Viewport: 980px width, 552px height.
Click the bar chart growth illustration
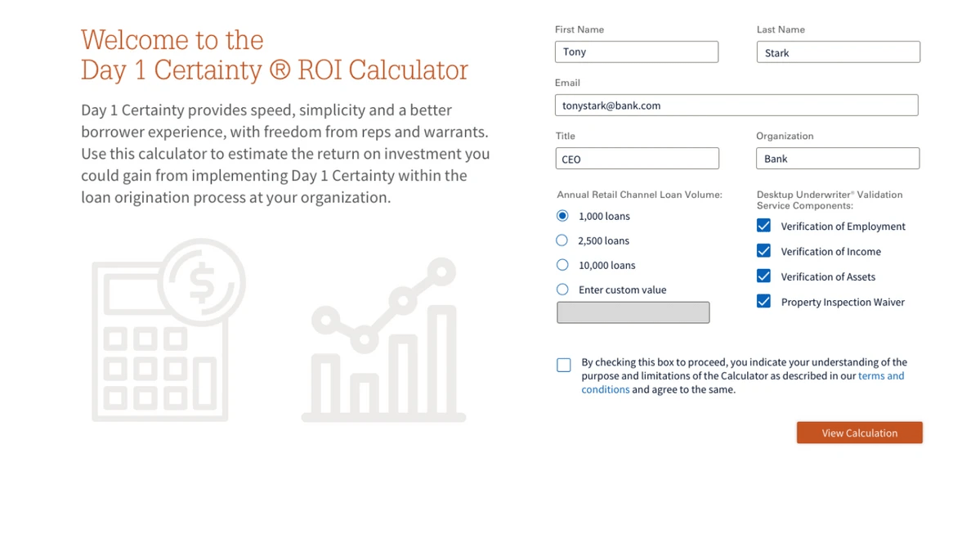point(384,341)
